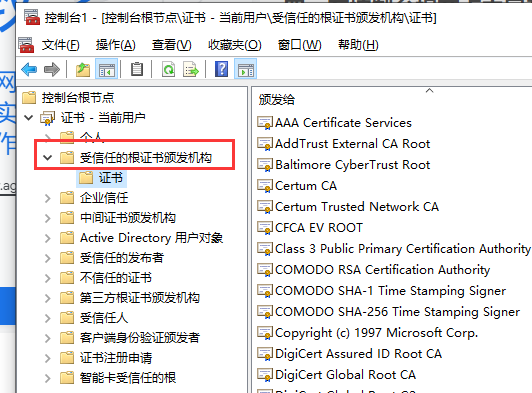Select 第三方根证书颁发机构 tree label
The image size is (532, 393).
point(139,298)
